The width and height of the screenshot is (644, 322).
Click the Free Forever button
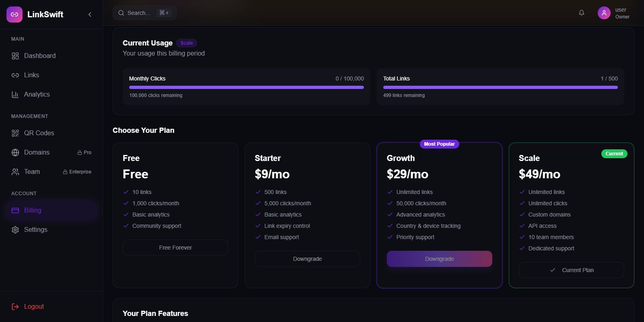tap(175, 248)
